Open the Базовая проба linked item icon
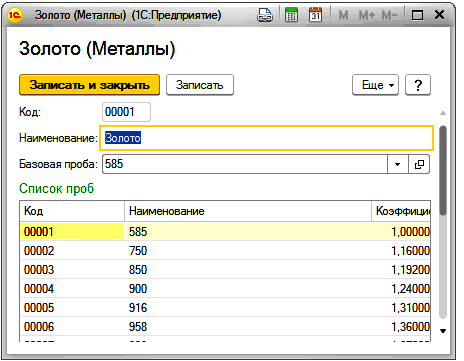The height and width of the screenshot is (361, 464). (419, 164)
